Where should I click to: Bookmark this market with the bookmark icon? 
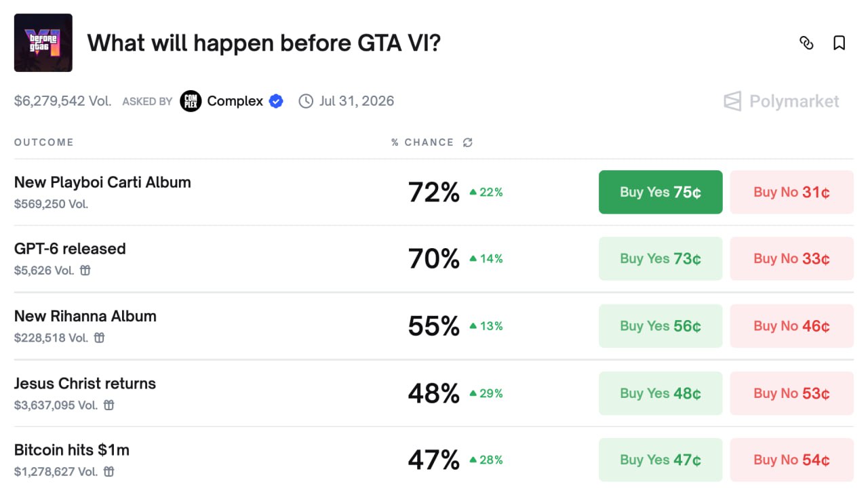839,43
